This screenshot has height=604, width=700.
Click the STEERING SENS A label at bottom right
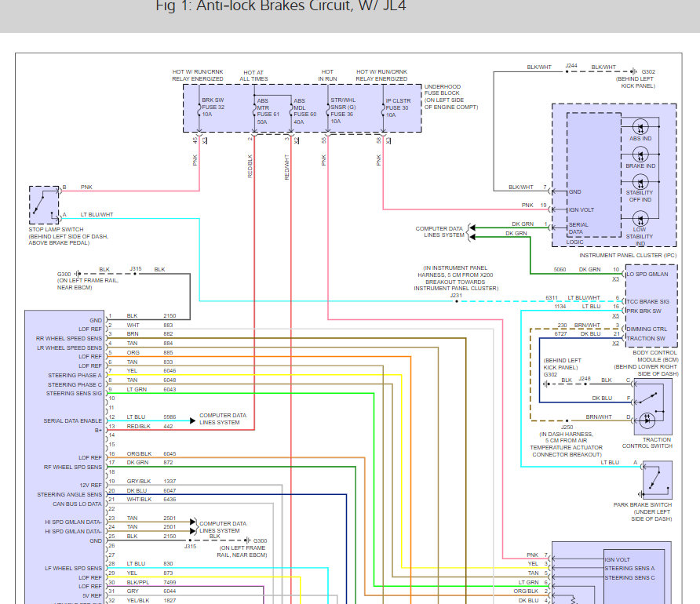pos(630,569)
